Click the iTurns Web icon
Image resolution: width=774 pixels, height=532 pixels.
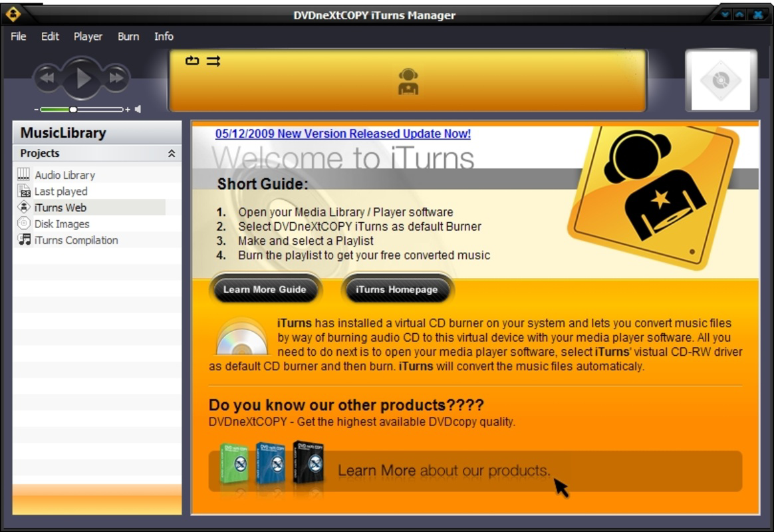(24, 207)
